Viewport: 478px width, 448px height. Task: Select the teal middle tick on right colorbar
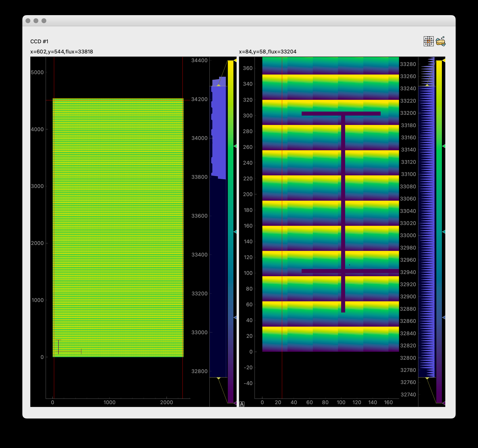point(444,232)
